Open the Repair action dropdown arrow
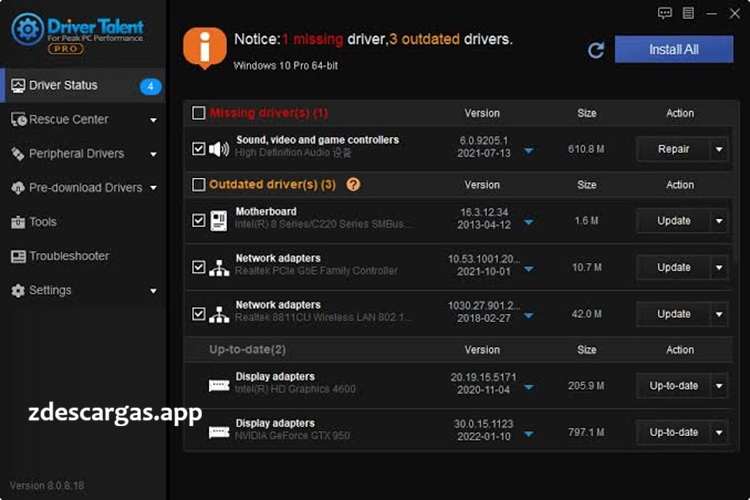750x500 pixels. [x=719, y=149]
